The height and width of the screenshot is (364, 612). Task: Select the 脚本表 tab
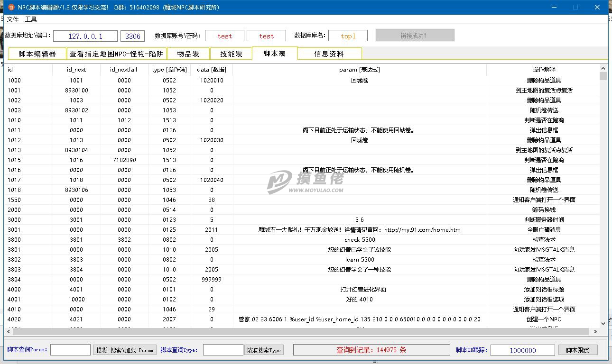275,53
